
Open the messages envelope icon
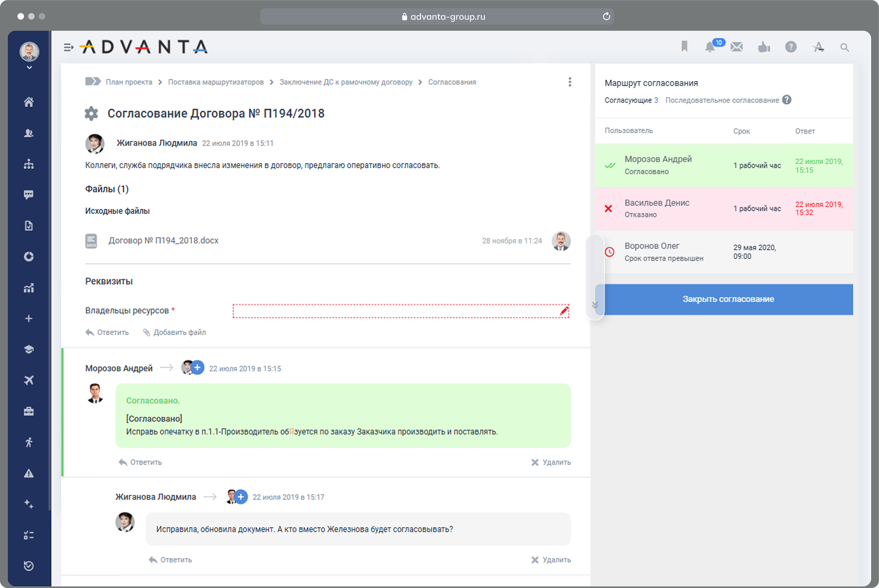[737, 47]
